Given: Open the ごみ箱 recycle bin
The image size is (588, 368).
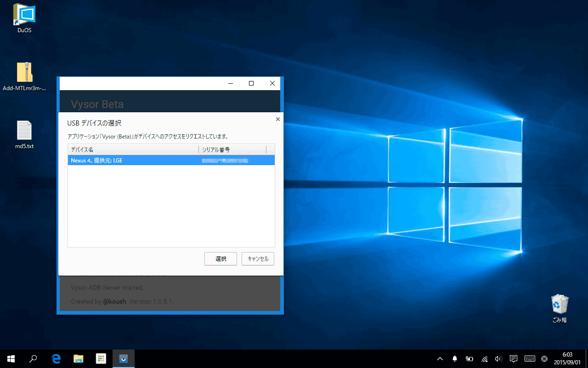Looking at the screenshot, I should [560, 305].
